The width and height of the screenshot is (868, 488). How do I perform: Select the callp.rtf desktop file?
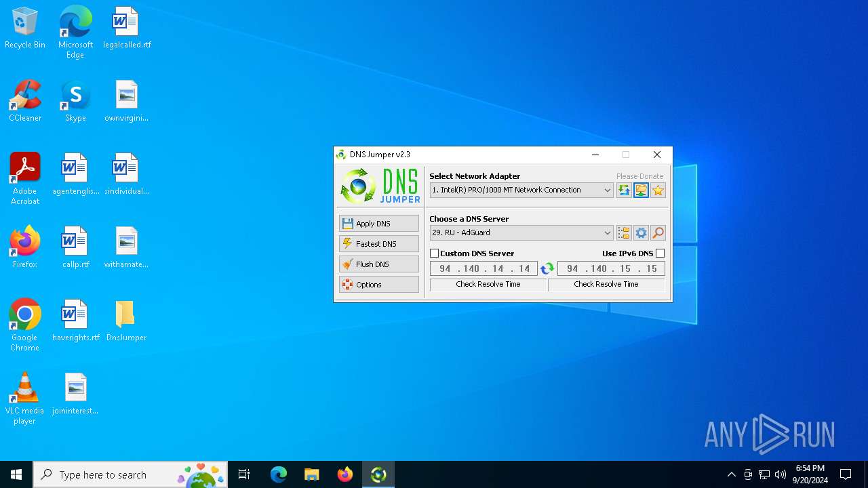pyautogui.click(x=75, y=248)
